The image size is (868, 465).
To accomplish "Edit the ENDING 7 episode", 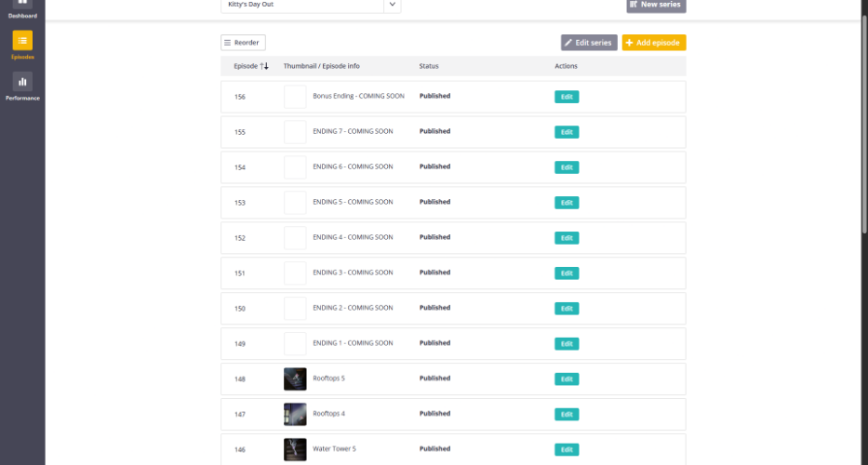I will [567, 132].
